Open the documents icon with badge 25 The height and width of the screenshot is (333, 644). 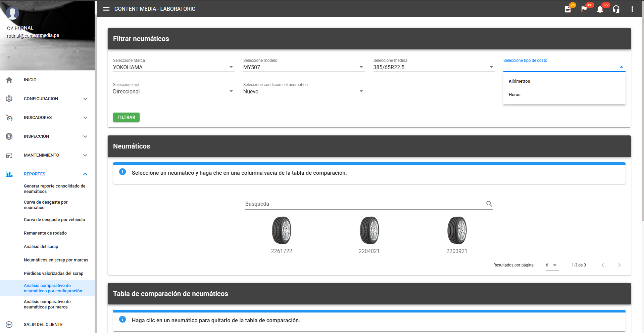[568, 9]
